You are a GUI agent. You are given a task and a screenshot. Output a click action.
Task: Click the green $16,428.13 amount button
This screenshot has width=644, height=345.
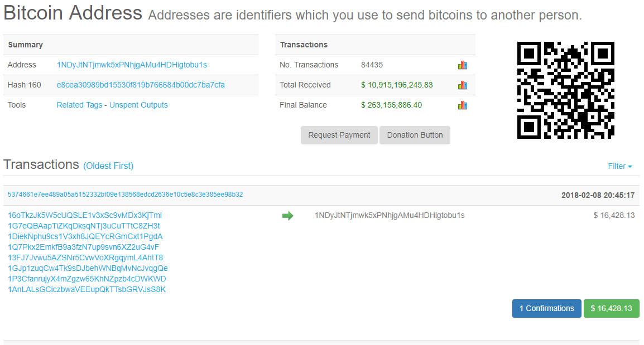coord(611,308)
